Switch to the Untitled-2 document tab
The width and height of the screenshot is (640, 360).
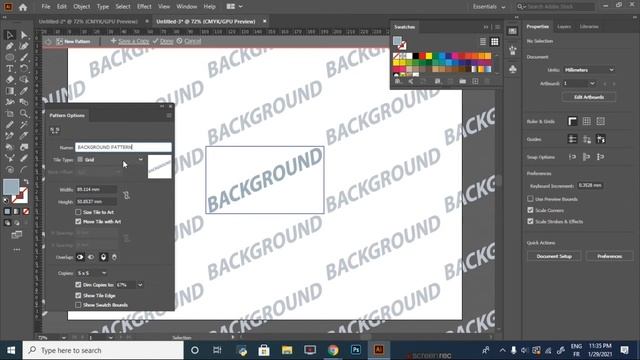tap(88, 21)
